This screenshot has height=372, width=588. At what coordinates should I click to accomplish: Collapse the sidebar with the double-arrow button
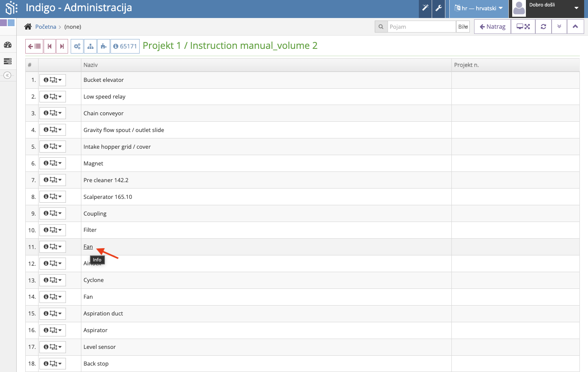point(7,75)
